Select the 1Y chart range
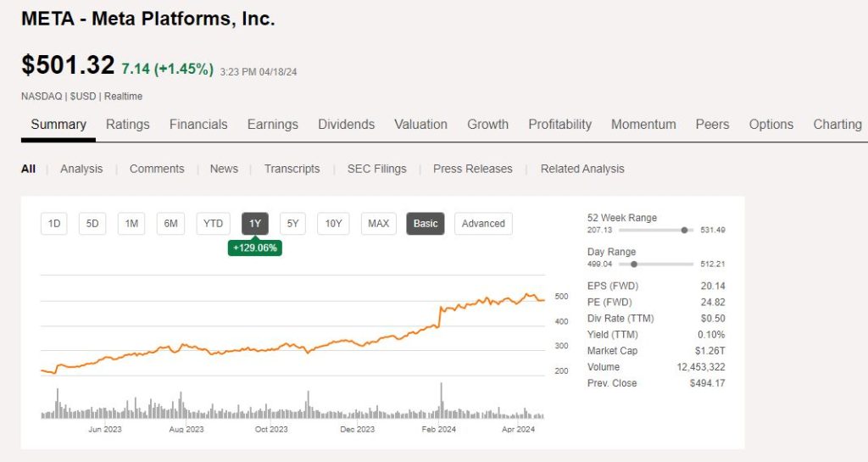 (x=254, y=224)
